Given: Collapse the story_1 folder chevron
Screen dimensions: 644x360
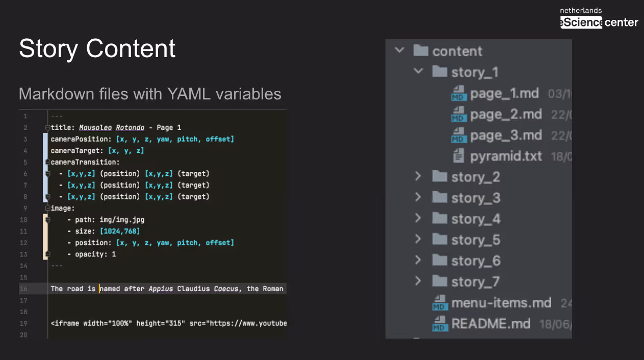Looking at the screenshot, I should [x=419, y=71].
